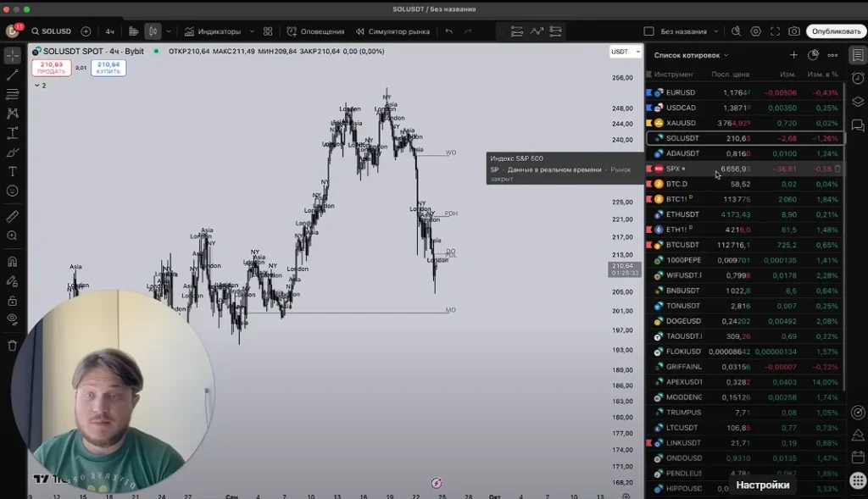Screen dimensions: 868x499
Task: Select DOGEUSD row in the watchlist
Action: coord(744,321)
